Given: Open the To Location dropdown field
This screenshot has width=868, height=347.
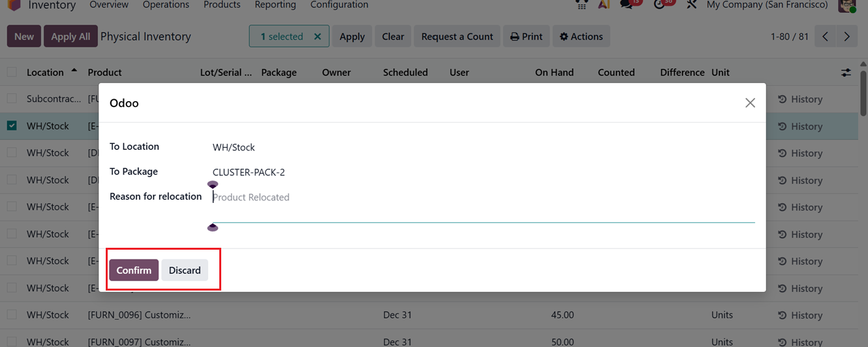Looking at the screenshot, I should pos(480,147).
